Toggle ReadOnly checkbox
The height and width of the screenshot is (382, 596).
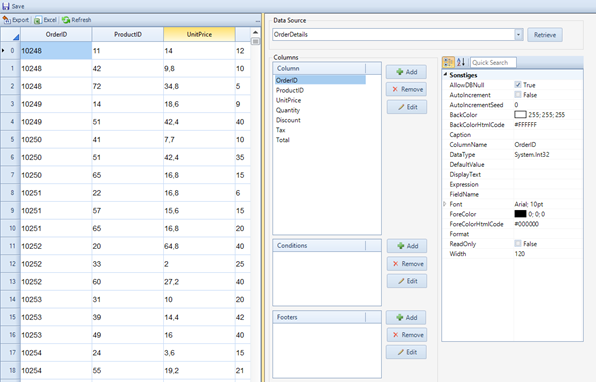tap(518, 243)
